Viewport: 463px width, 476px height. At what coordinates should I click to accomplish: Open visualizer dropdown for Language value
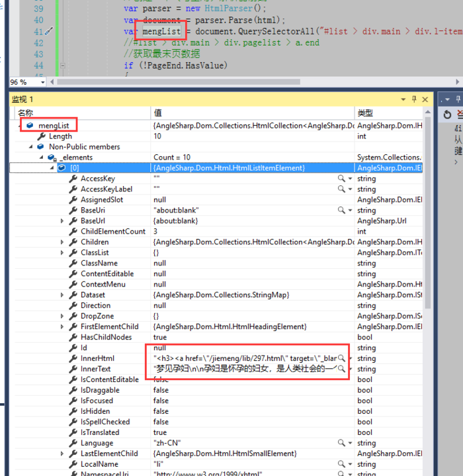click(x=350, y=443)
